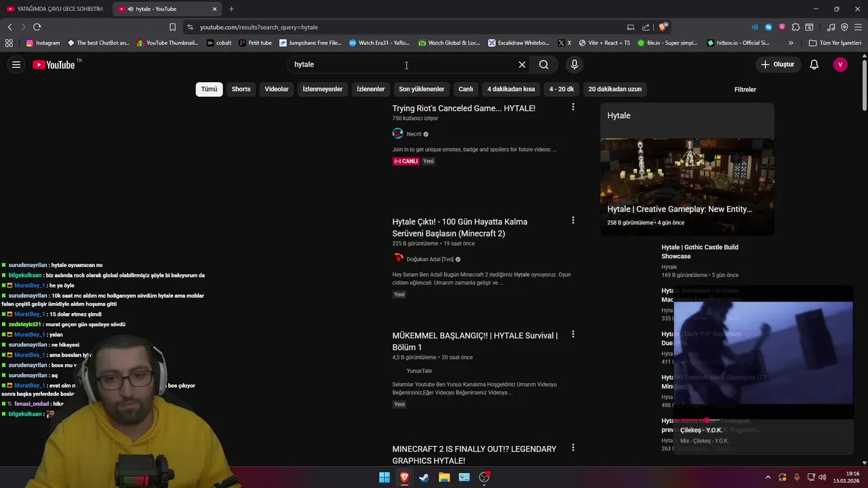Select the Videolar filter chip

click(277, 89)
